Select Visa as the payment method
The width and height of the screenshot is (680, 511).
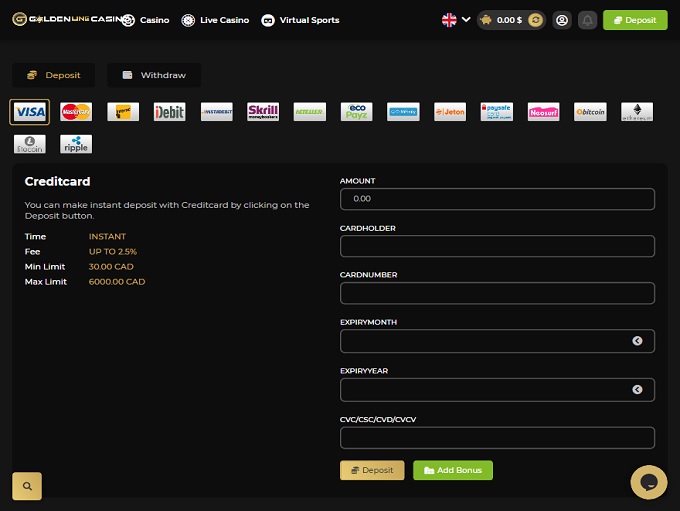[29, 112]
